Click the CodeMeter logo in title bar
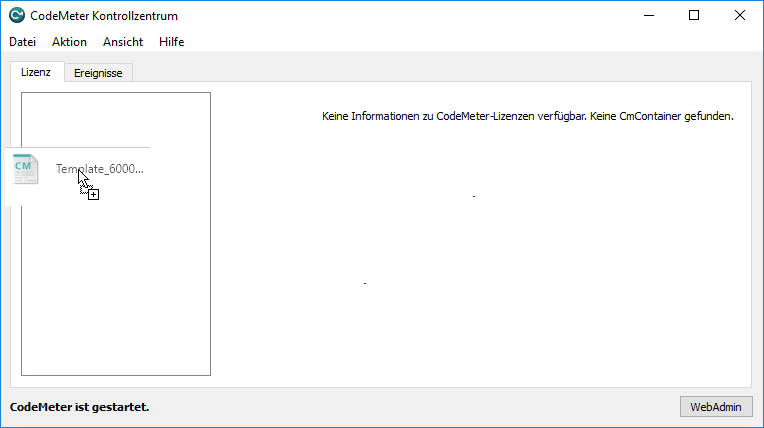This screenshot has height=428, width=764. pyautogui.click(x=17, y=15)
